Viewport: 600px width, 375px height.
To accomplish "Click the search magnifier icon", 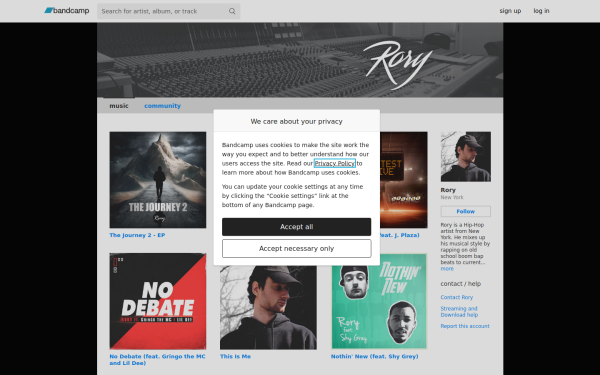I will tap(232, 11).
